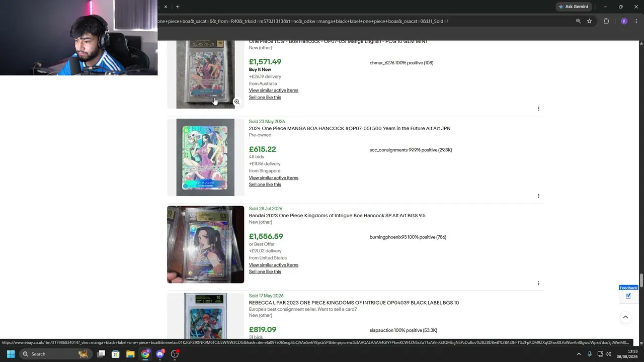Sell one like the £1,556.59 listing
The height and width of the screenshot is (362, 644).
pyautogui.click(x=265, y=272)
